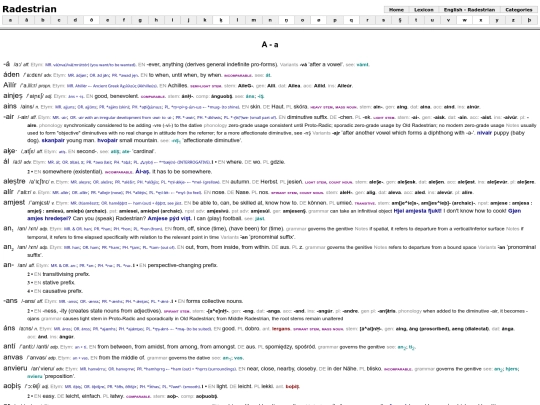This screenshot has width=540, height=405.
Task: Click the headword '-ans'
Action: pyautogui.click(x=10, y=301)
